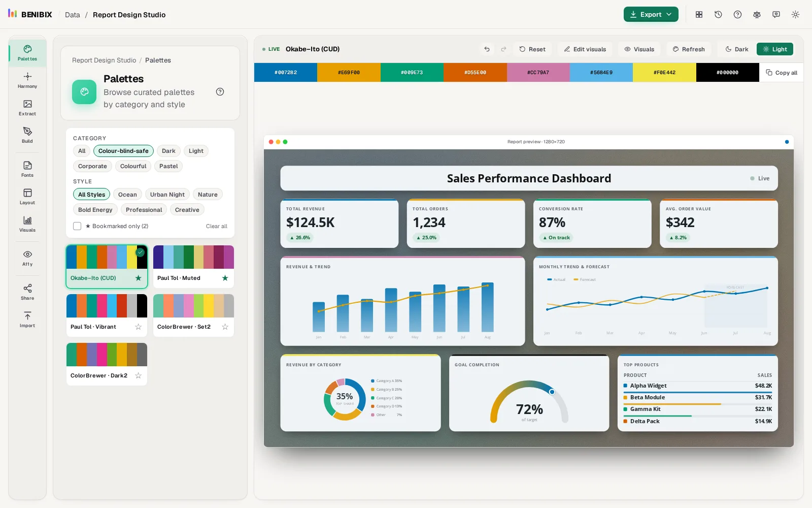Viewport: 812px width, 508px height.
Task: Click the Clear all filters link
Action: point(217,226)
